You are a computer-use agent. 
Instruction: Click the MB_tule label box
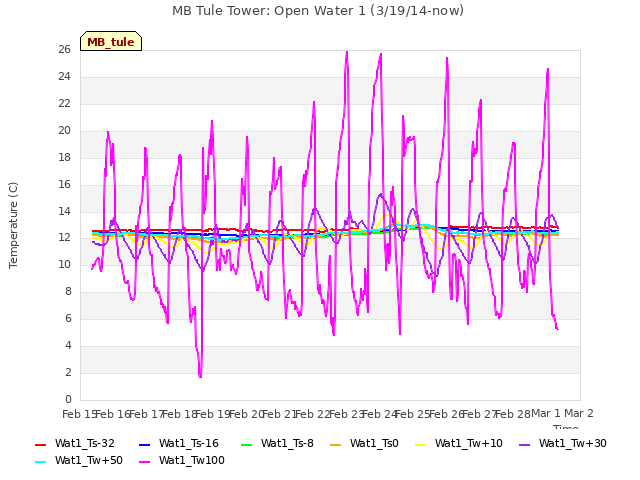pyautogui.click(x=111, y=41)
